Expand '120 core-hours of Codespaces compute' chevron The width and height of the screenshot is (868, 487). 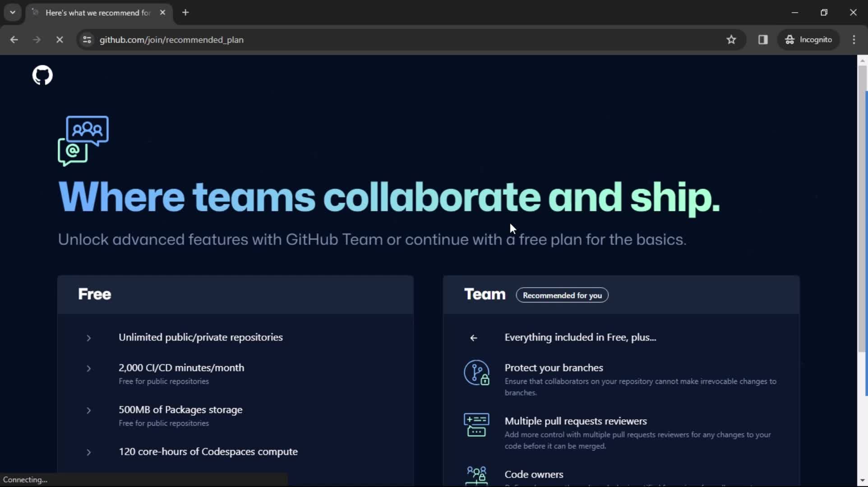(x=89, y=452)
